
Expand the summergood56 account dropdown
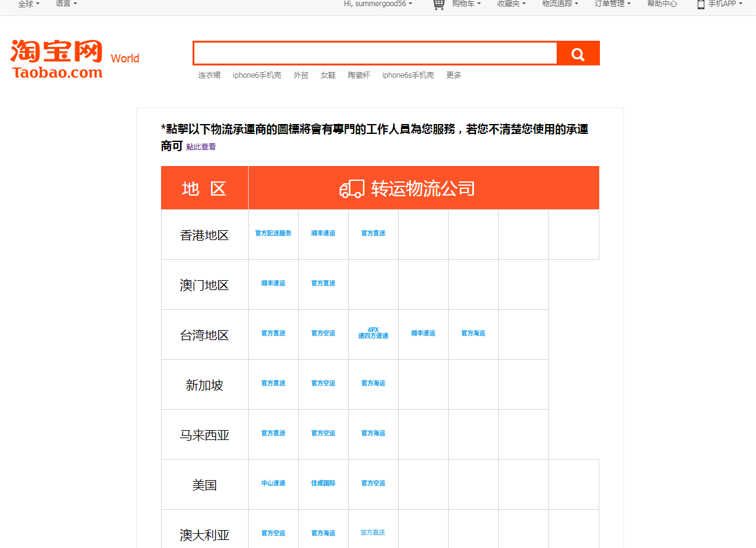tap(378, 4)
